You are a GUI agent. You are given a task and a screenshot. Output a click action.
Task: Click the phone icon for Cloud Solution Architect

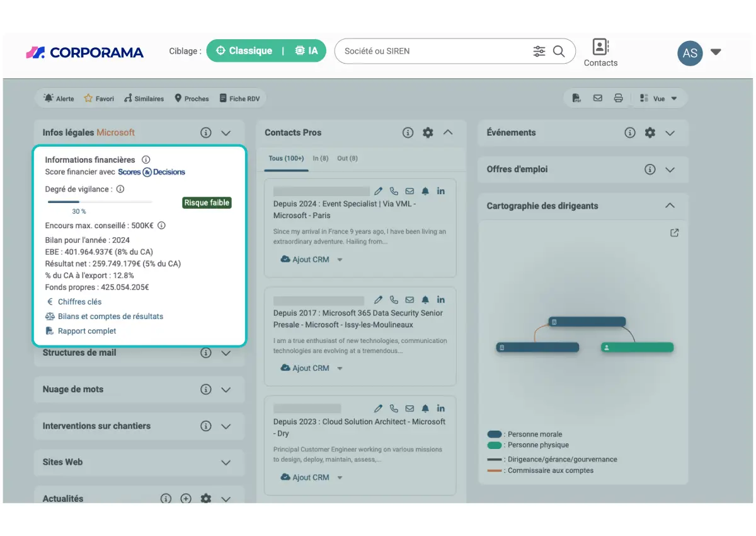click(394, 409)
